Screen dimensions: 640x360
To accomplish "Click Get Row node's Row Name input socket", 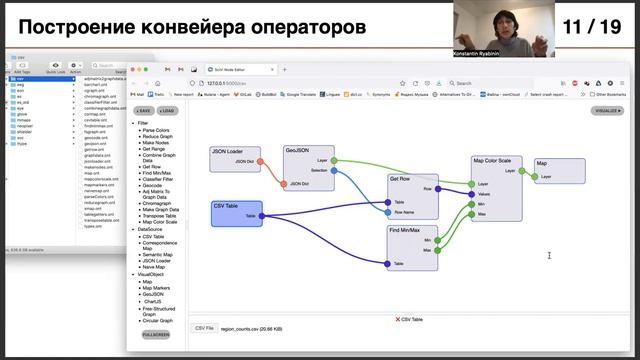I will pyautogui.click(x=388, y=212).
